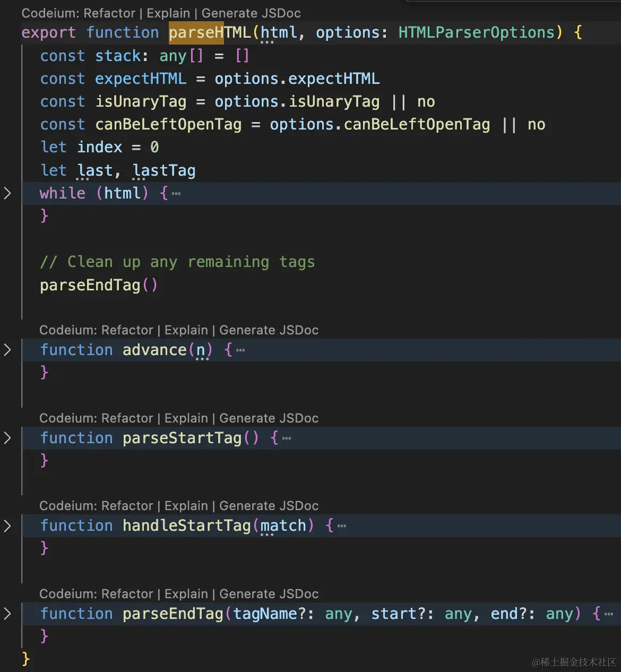Click Generate JSDoc above parseEndTag definition
This screenshot has width=621, height=672.
coord(269,594)
